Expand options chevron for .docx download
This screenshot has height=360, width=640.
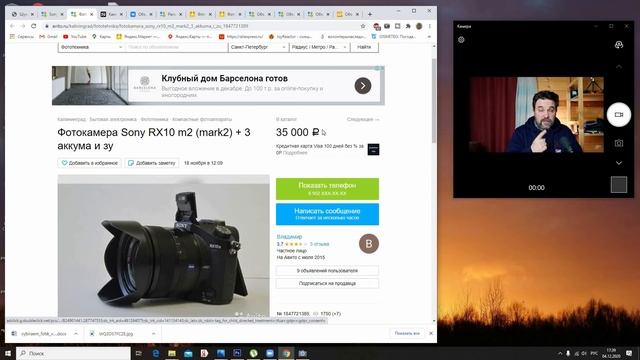pos(76,333)
